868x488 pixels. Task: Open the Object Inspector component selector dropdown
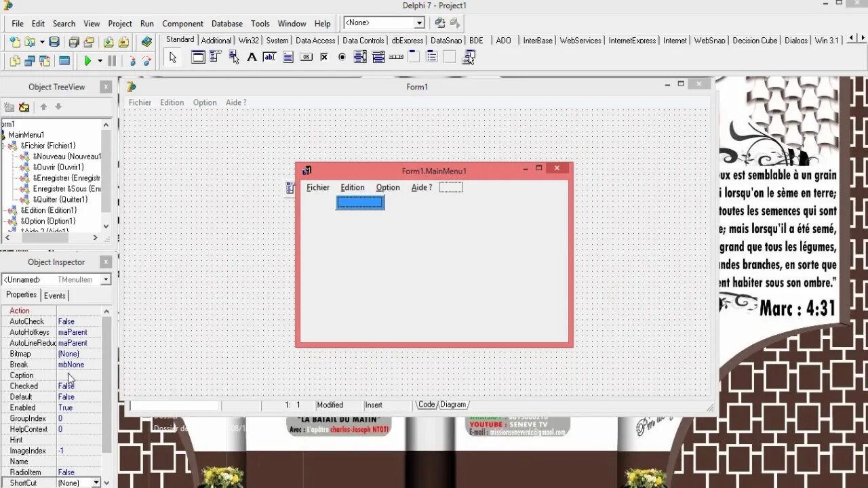[x=106, y=279]
